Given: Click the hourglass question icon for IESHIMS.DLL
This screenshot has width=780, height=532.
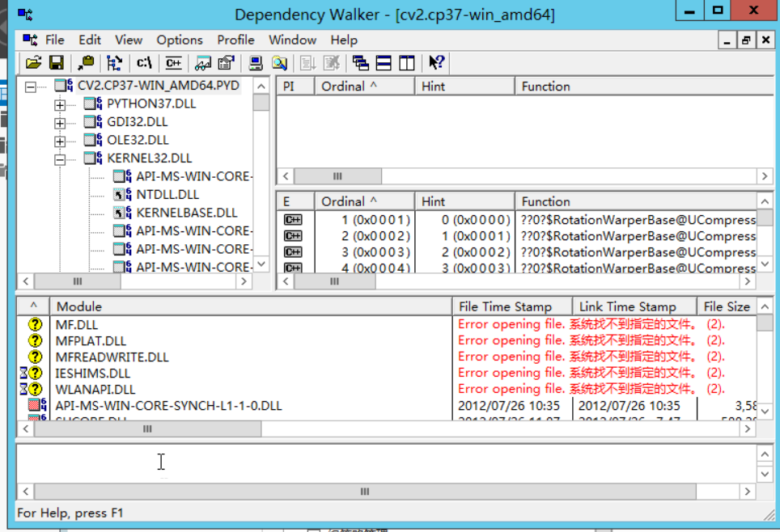Looking at the screenshot, I should pyautogui.click(x=31, y=373).
